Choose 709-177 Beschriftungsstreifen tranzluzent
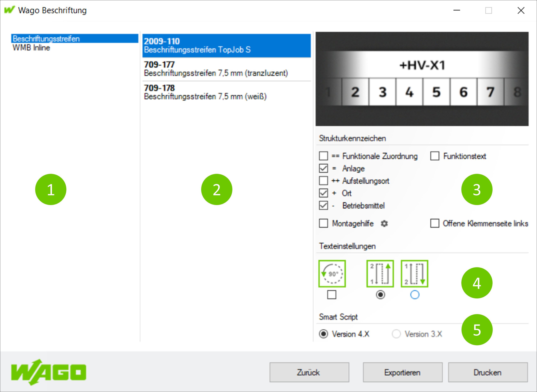Screen dimensions: 537x392 click(226, 69)
